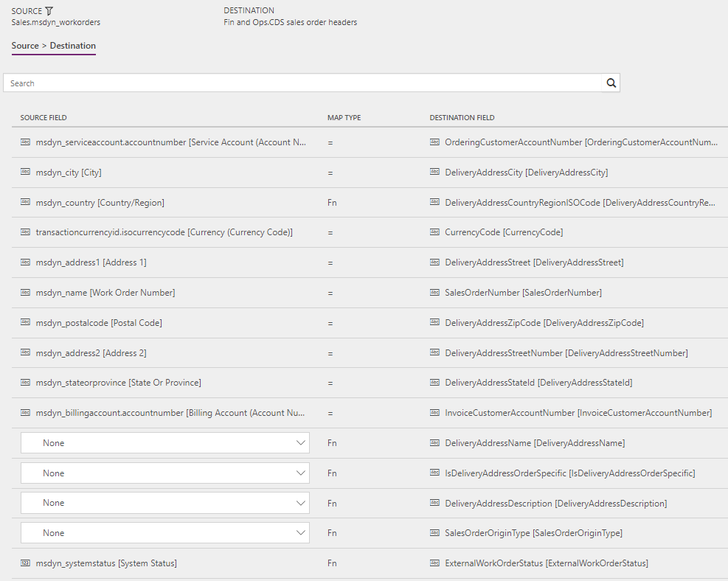Open the None dropdown for DeliveryAddressDescription
The height and width of the screenshot is (581, 728).
coord(164,503)
